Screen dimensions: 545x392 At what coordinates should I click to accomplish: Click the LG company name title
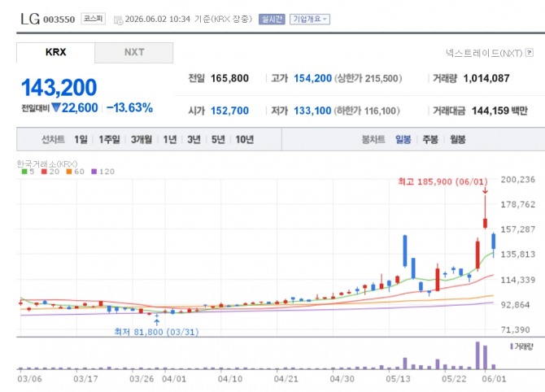[30, 19]
